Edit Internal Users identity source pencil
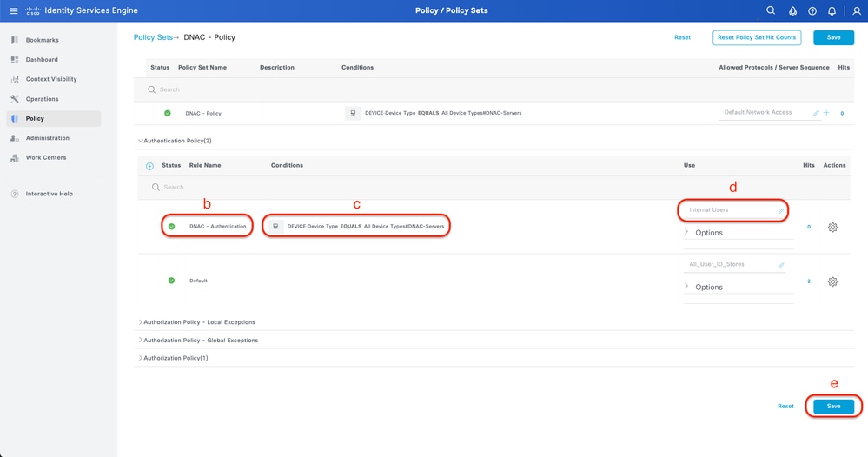Screen dimensions: 868x457 pyautogui.click(x=781, y=211)
